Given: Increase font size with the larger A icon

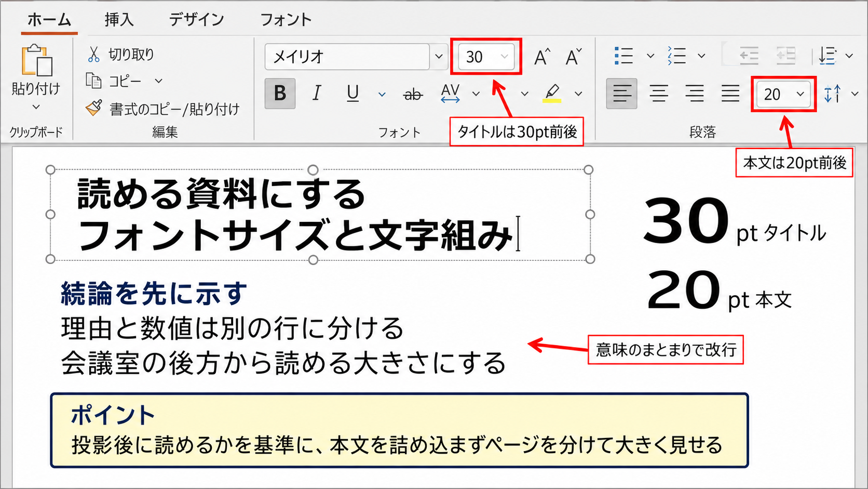Looking at the screenshot, I should [x=542, y=57].
